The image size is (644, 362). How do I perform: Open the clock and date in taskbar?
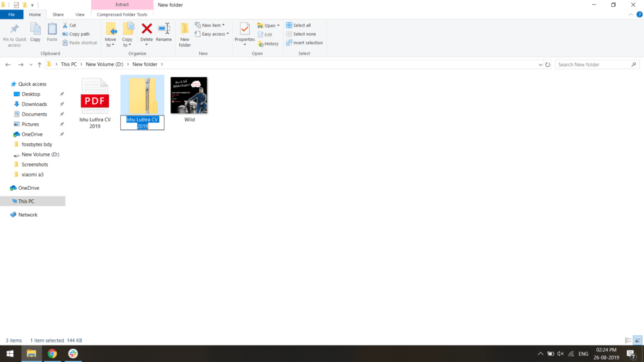click(x=606, y=354)
